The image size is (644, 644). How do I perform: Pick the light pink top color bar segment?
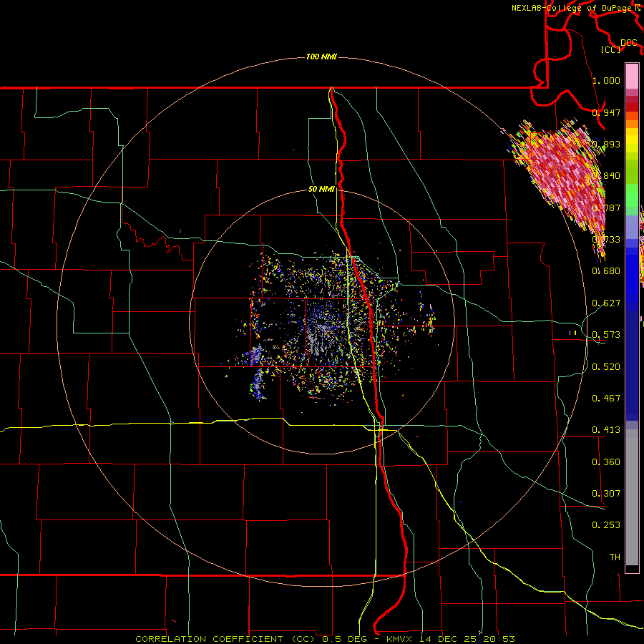click(632, 77)
